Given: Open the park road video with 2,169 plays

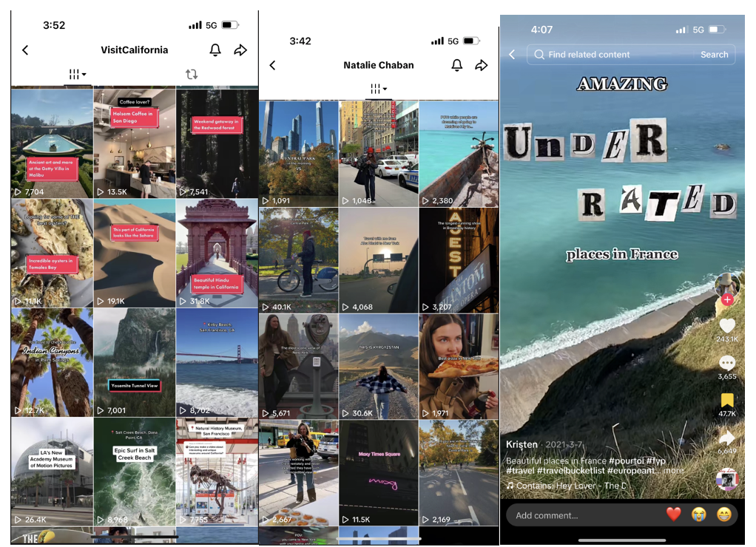Looking at the screenshot, I should [459, 472].
